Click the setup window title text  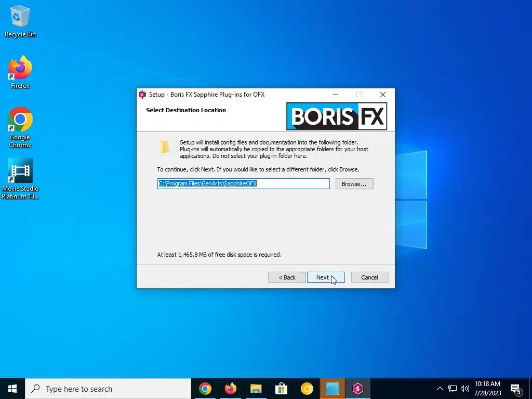(x=207, y=95)
